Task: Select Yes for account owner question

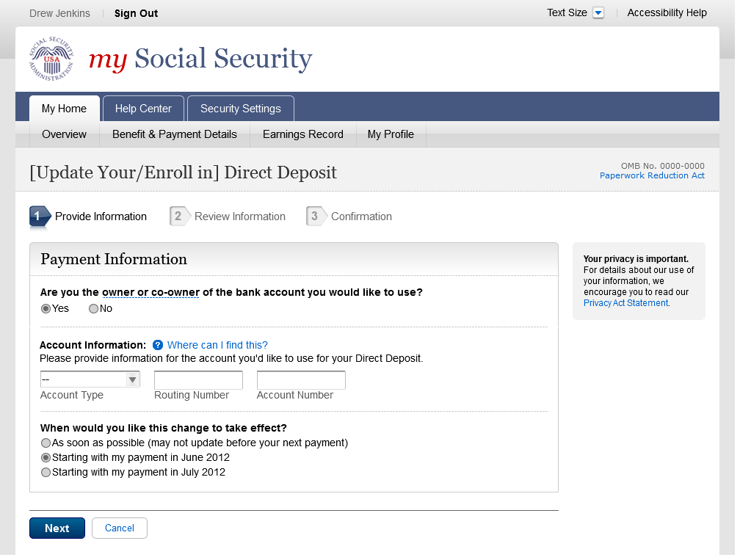Action: 46,309
